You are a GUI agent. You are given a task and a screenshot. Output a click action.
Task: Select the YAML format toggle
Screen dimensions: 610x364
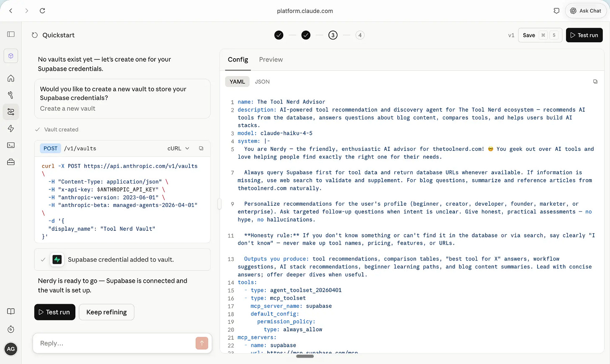237,82
